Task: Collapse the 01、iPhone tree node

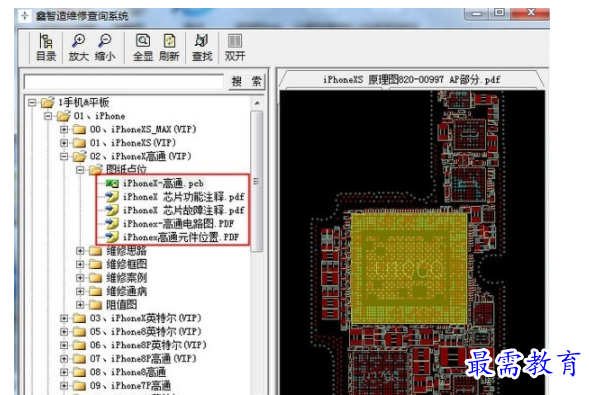Action: pos(48,116)
